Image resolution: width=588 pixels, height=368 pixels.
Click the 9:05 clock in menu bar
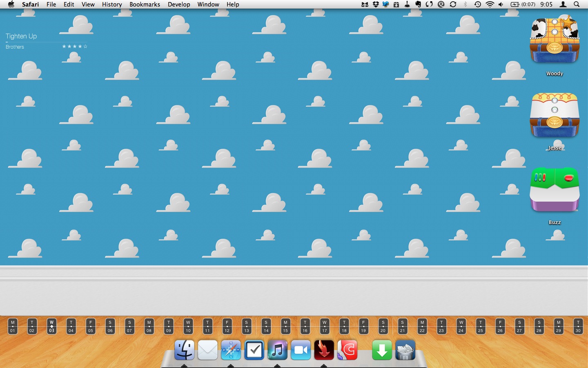[x=546, y=4]
